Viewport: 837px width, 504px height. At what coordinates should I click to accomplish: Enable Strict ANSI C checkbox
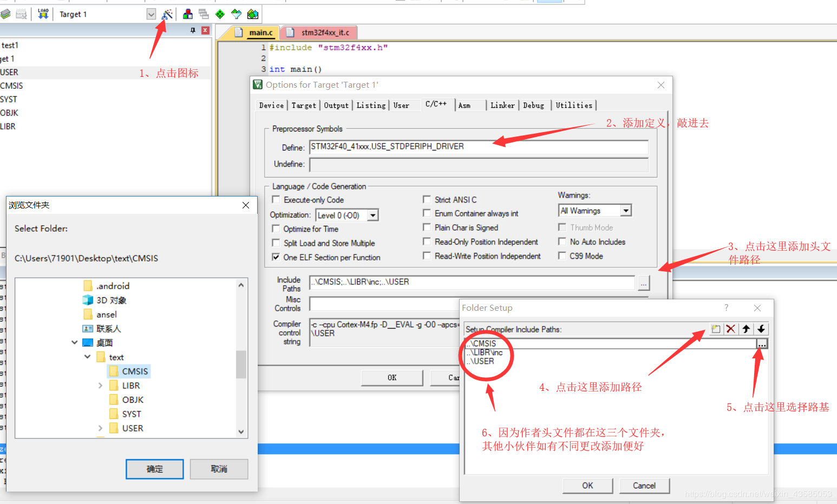point(427,199)
